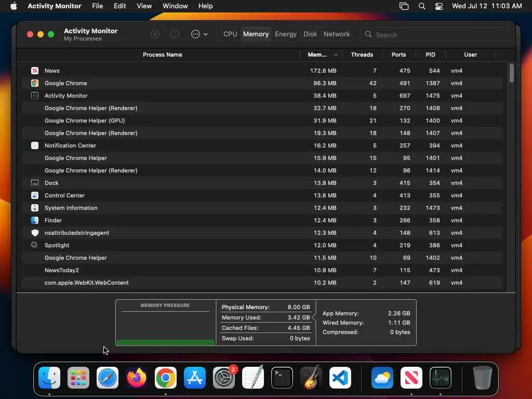This screenshot has height=399, width=532.
Task: Open System Settings from the Dock
Action: [x=224, y=378]
